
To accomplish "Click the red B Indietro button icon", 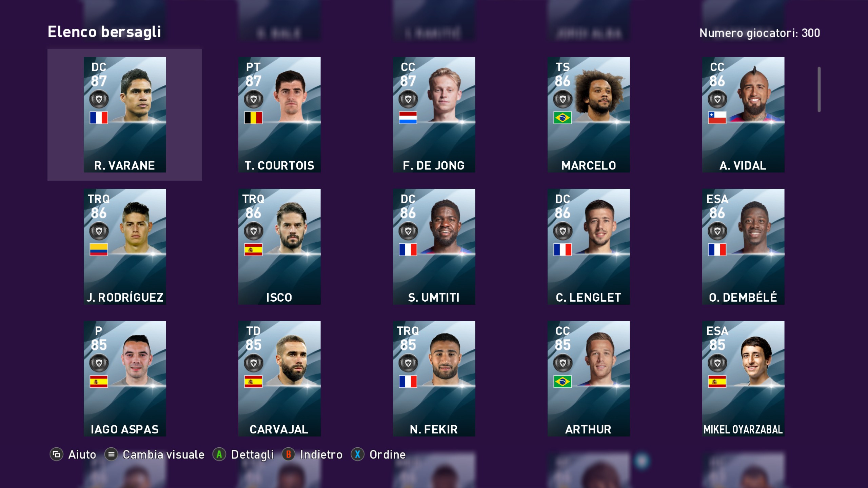I will (288, 454).
